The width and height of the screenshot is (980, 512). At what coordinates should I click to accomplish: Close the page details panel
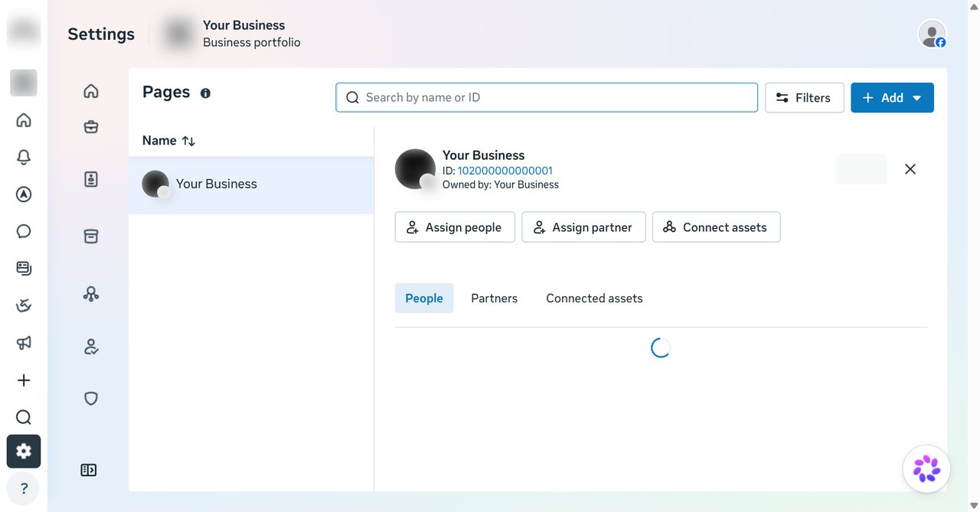pos(910,169)
